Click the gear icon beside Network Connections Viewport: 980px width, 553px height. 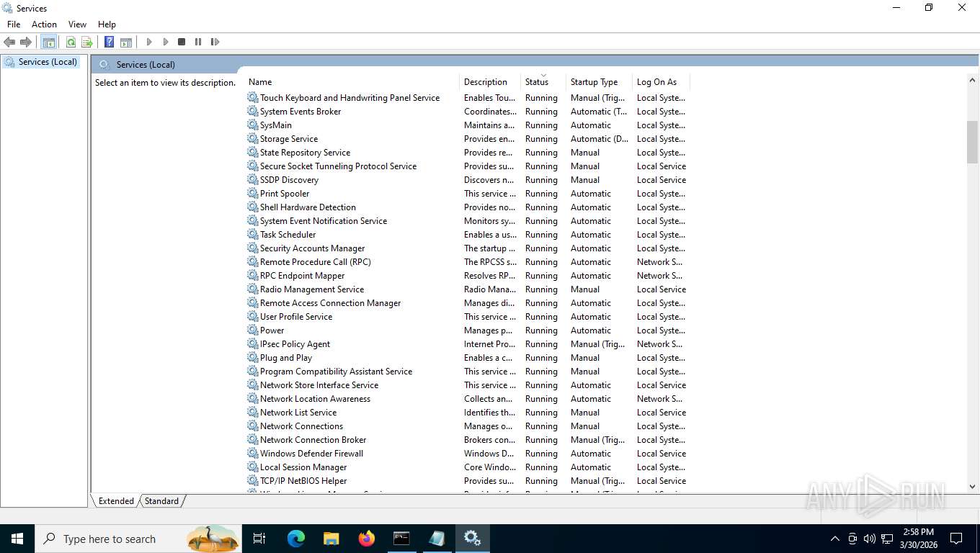[x=253, y=426]
